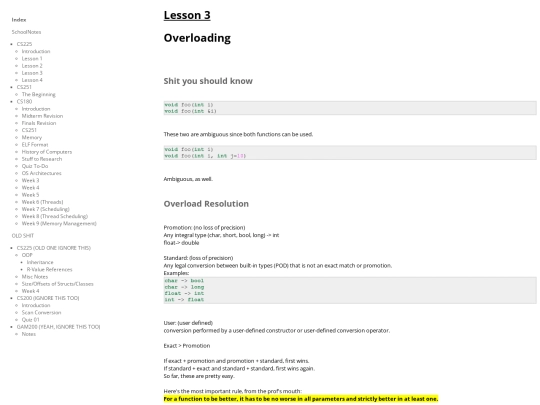Click the code line with 'int j=10'
The height and width of the screenshot is (405, 540).
[205, 156]
